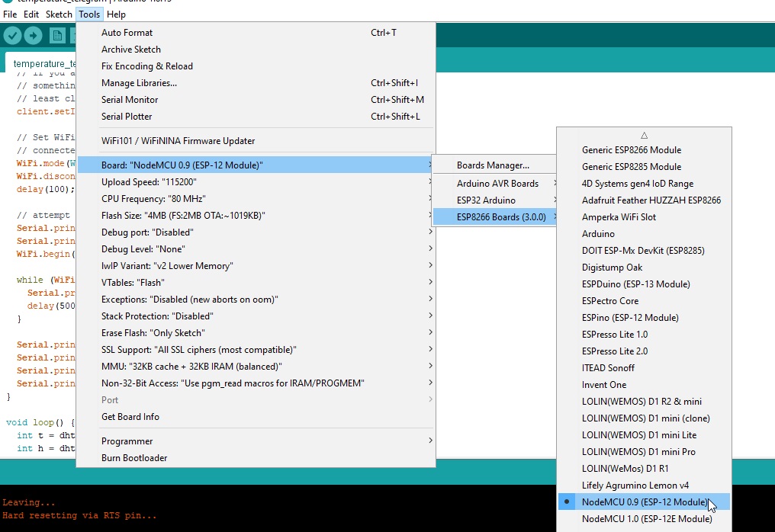The height and width of the screenshot is (532, 775).
Task: Select ESPDuino (ESP-13 Module) board
Action: coord(644,284)
